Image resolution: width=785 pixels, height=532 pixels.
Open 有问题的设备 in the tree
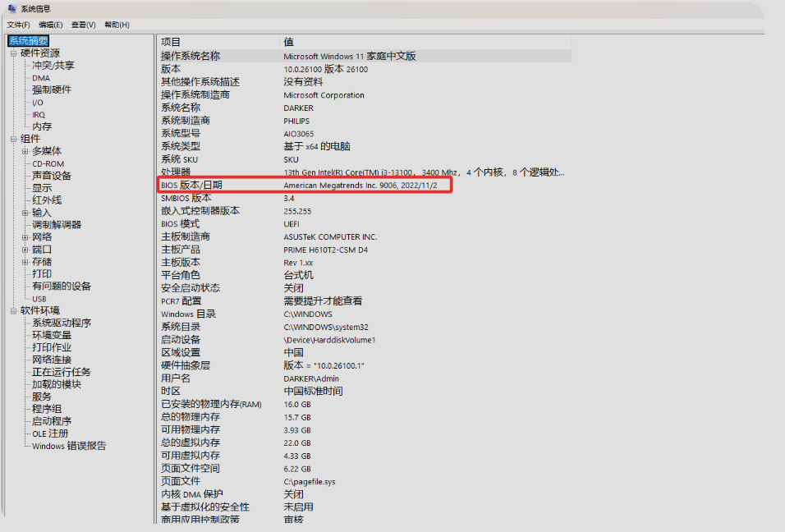click(x=62, y=286)
